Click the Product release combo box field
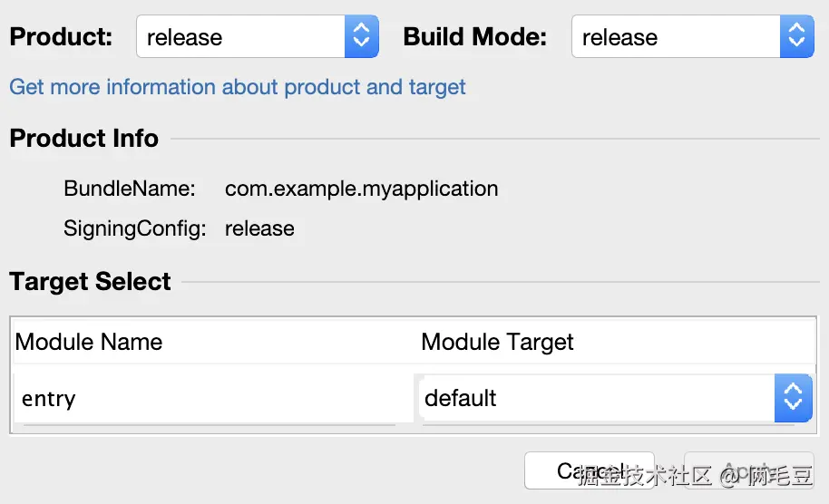 240,37
